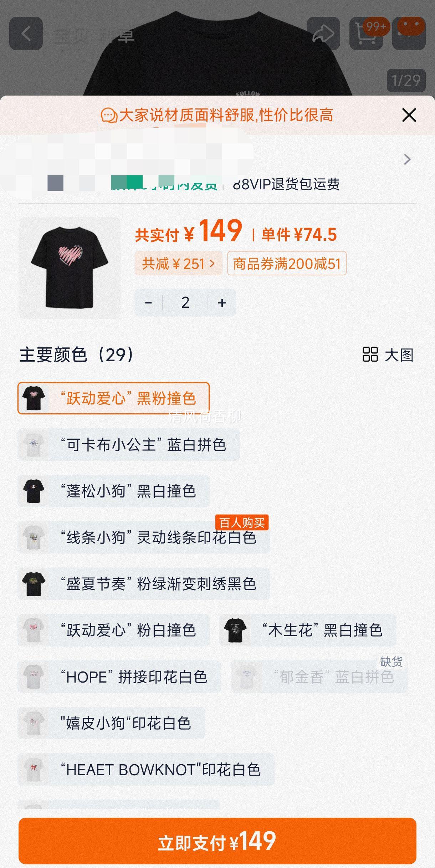Screen dimensions: 435x868
Task: Select "蓬松小狗" 黑白撞色 option
Action: pos(113,491)
